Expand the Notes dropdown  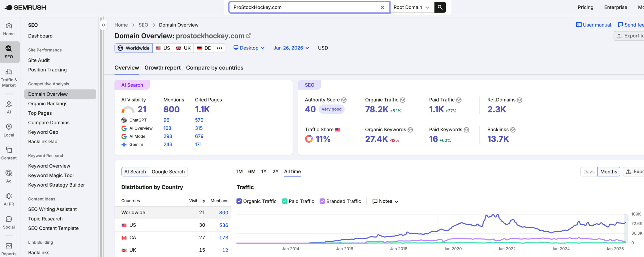pyautogui.click(x=385, y=201)
